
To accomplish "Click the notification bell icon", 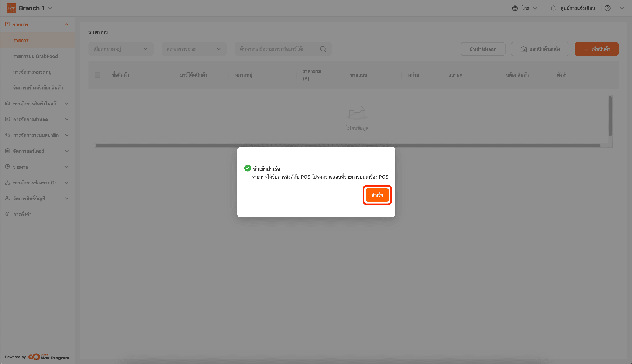I will 553,8.
